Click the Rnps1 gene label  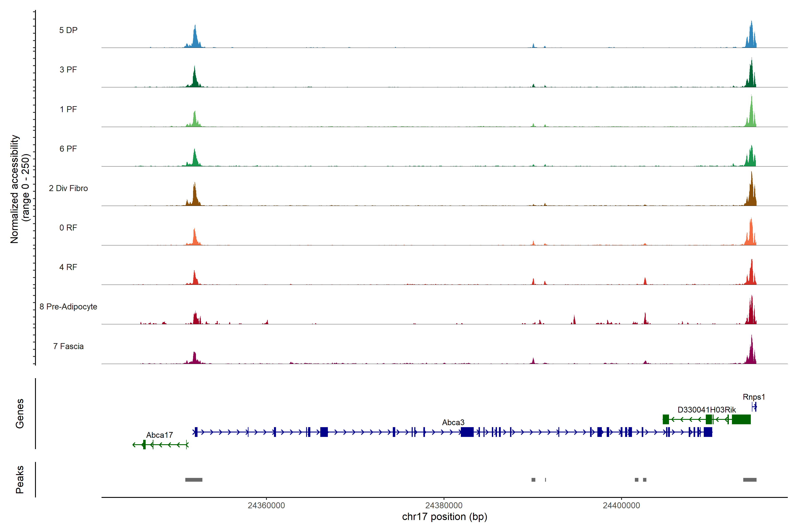coord(754,397)
